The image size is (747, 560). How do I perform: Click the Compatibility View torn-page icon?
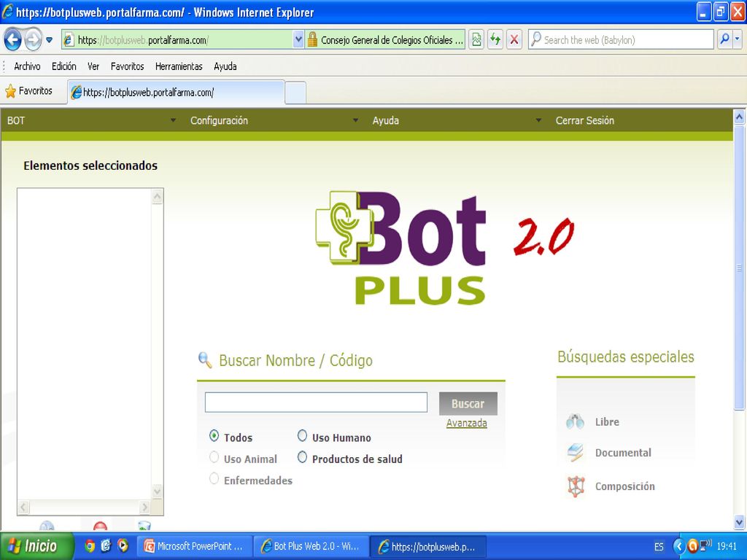476,39
